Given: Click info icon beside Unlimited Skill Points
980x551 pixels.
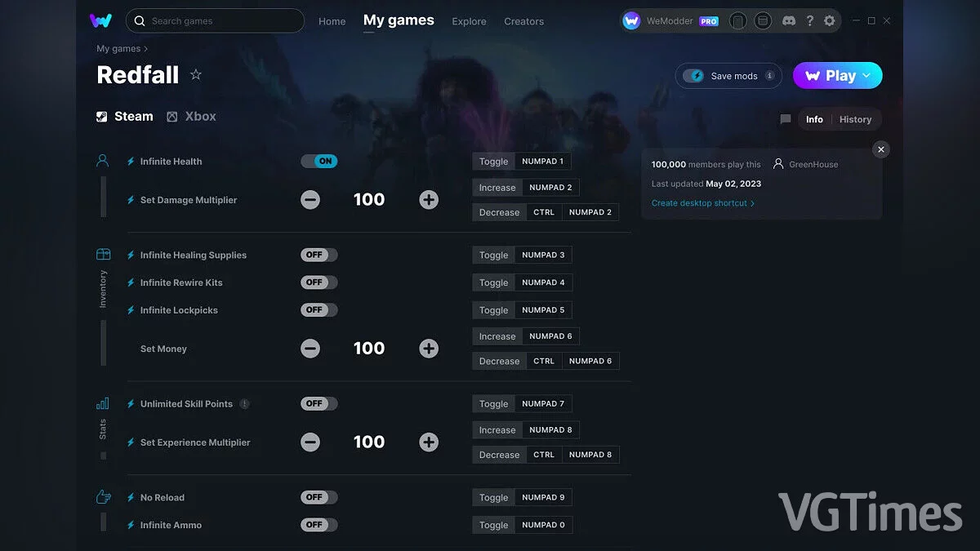Looking at the screenshot, I should tap(244, 404).
